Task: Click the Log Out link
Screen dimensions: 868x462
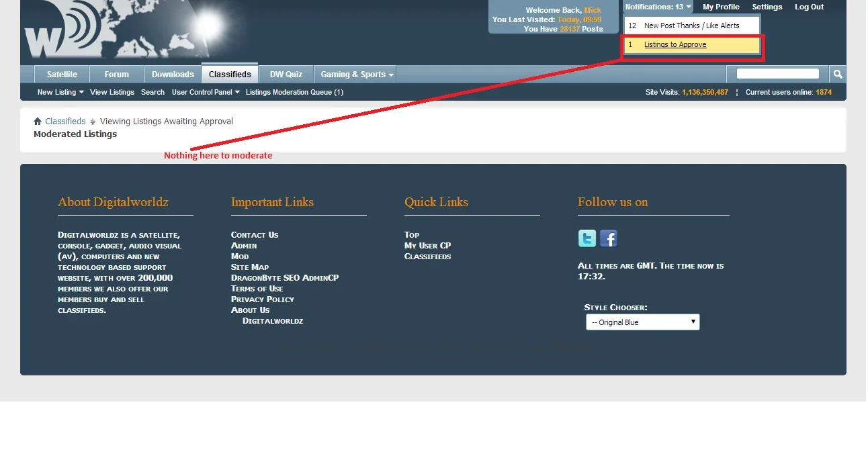Action: click(x=809, y=7)
